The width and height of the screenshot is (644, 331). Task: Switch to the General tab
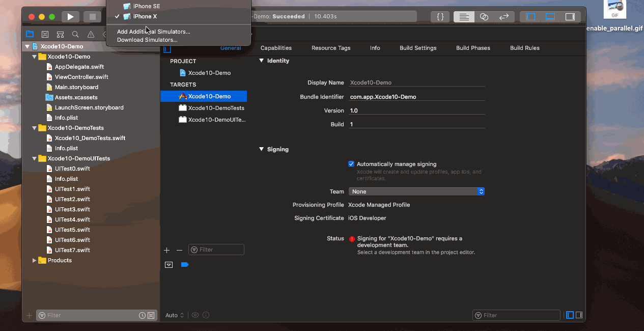(231, 48)
